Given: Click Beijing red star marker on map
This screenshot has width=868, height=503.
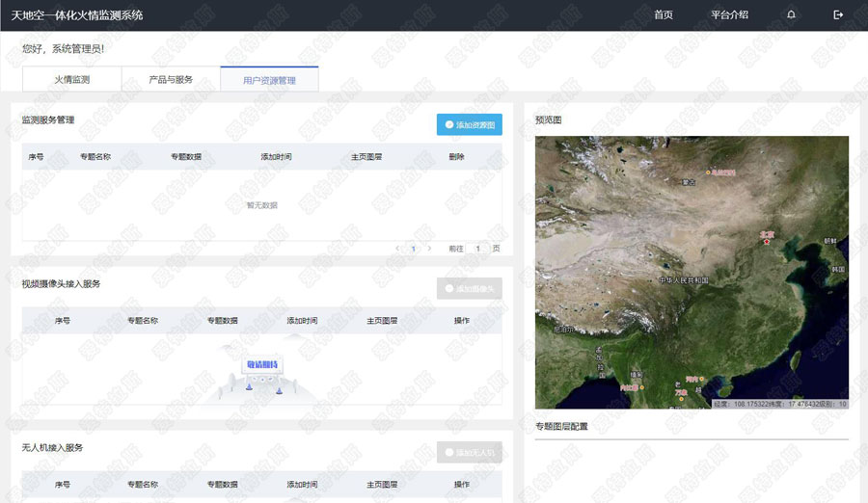Looking at the screenshot, I should (x=766, y=240).
